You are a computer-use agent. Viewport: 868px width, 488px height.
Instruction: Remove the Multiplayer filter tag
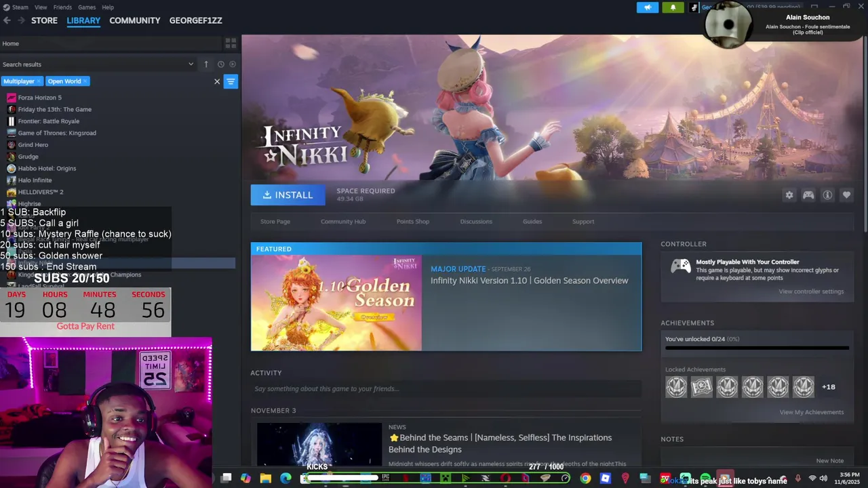39,81
